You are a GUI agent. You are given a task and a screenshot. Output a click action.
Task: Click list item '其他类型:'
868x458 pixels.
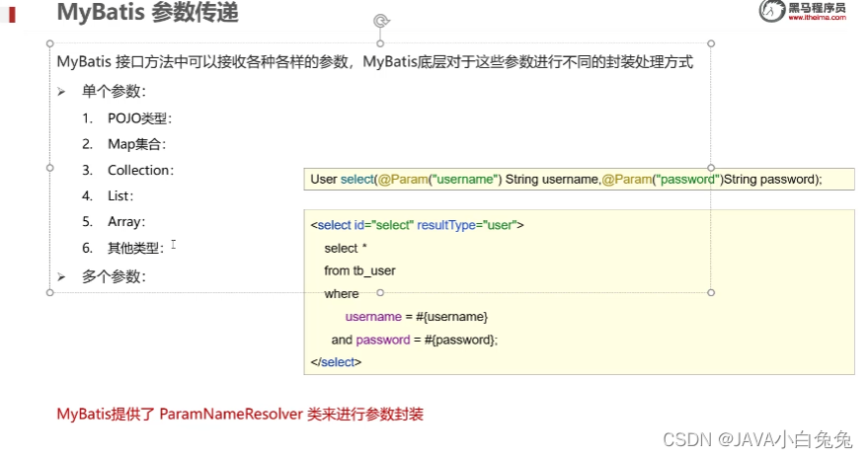135,248
